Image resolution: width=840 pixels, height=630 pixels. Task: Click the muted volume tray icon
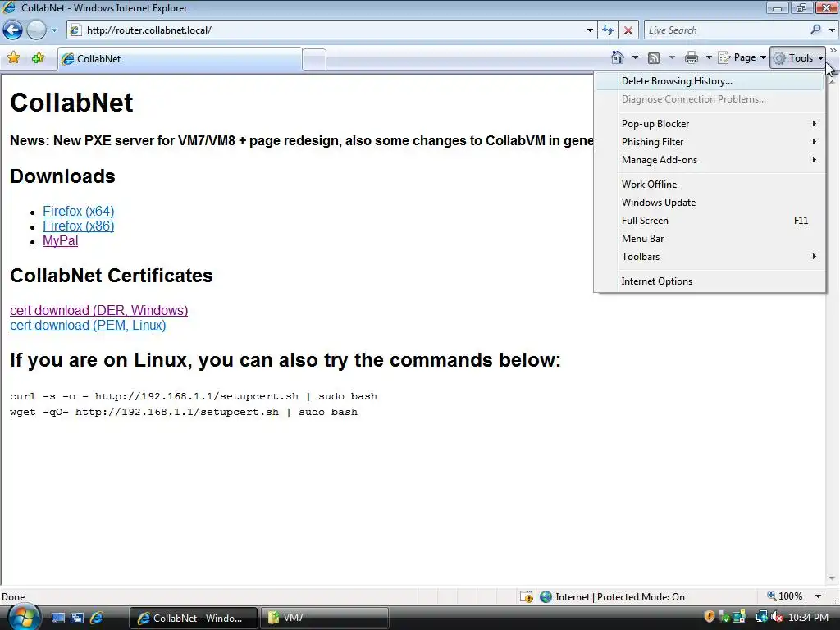[776, 617]
